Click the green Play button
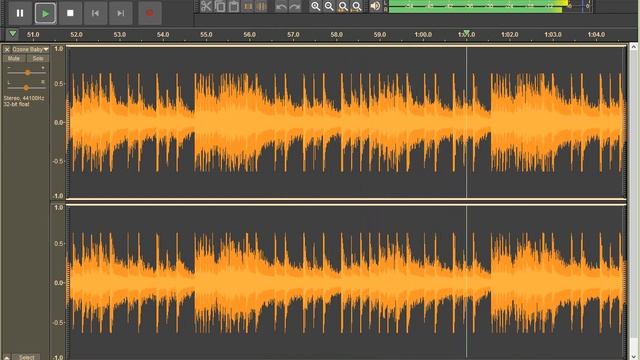The image size is (640, 360). coord(45,13)
